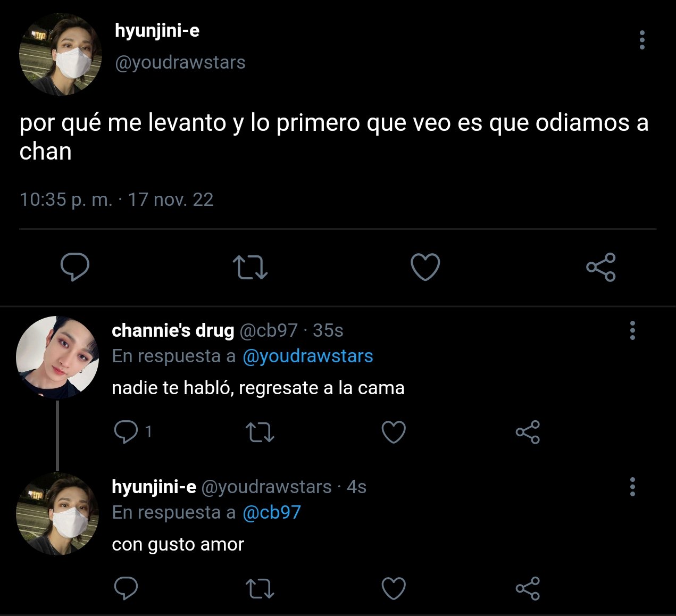
Task: Open hyunjini-e's avatar on main tweet
Action: pyautogui.click(x=60, y=55)
